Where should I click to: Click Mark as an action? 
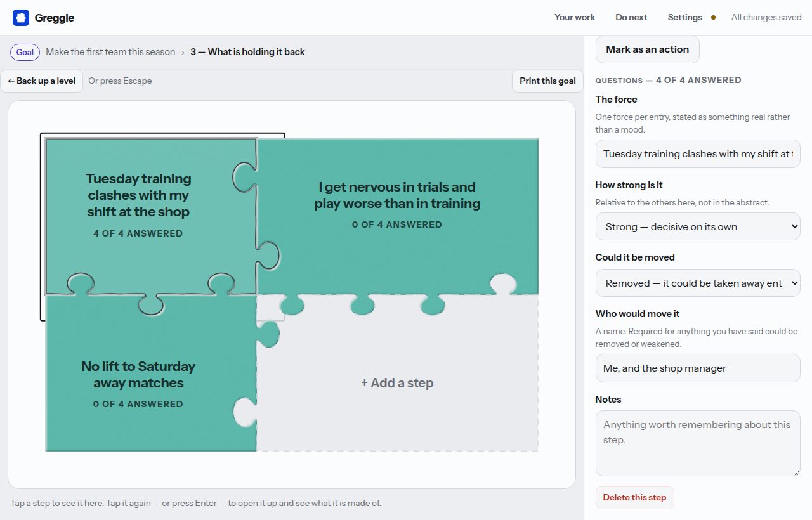pos(647,49)
